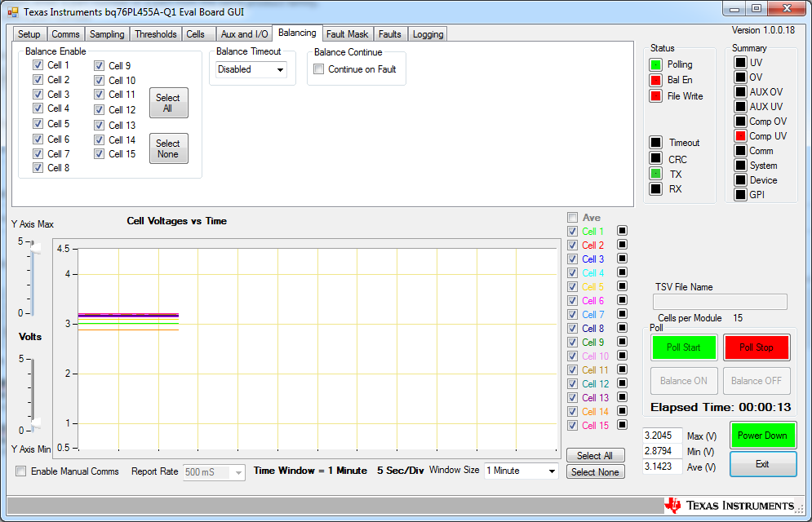The width and height of the screenshot is (812, 522).
Task: Click the Power Down button
Action: pos(762,436)
